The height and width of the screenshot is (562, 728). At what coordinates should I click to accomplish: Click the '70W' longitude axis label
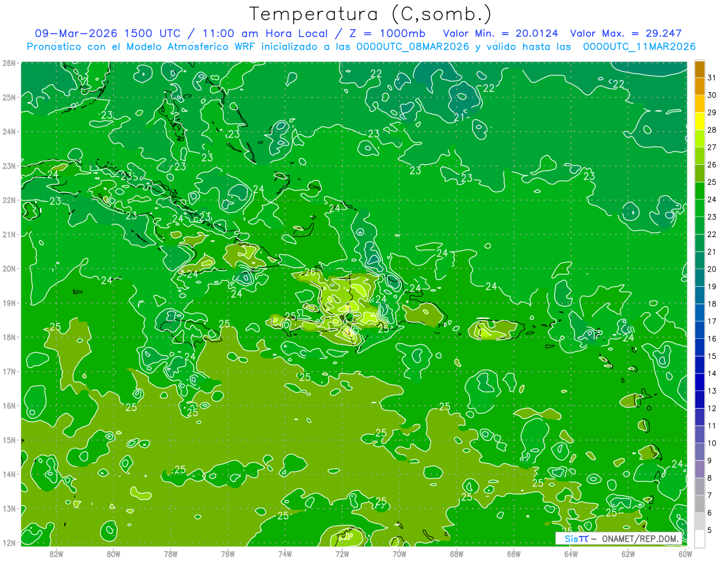(399, 553)
